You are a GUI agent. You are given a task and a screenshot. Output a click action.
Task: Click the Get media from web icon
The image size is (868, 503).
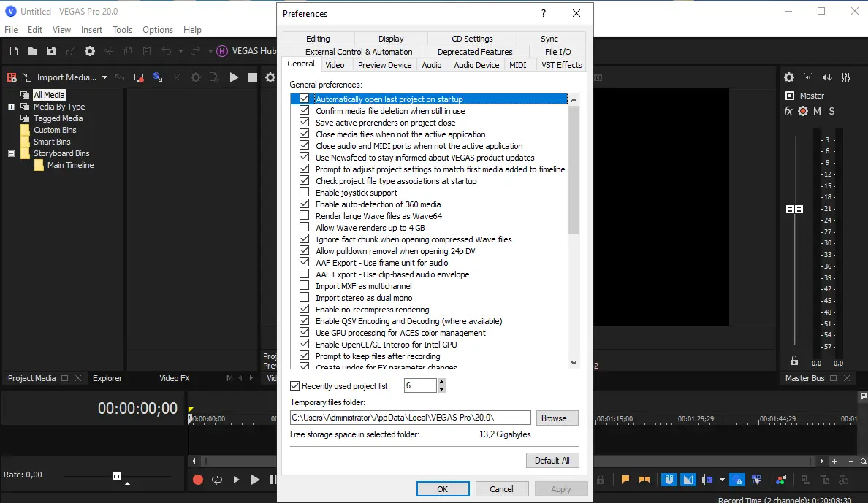[158, 77]
